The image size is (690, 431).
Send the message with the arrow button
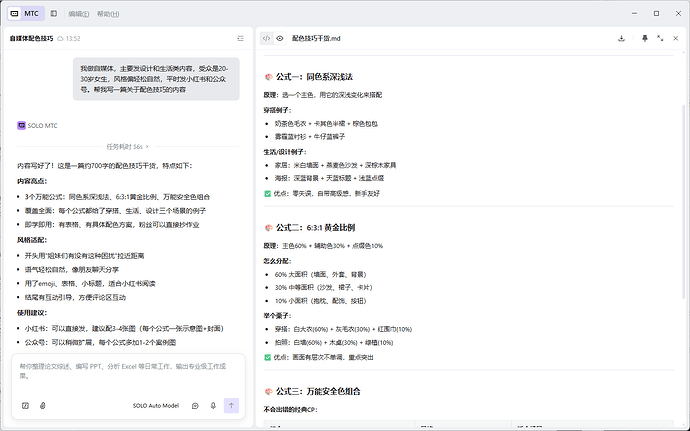(231, 405)
